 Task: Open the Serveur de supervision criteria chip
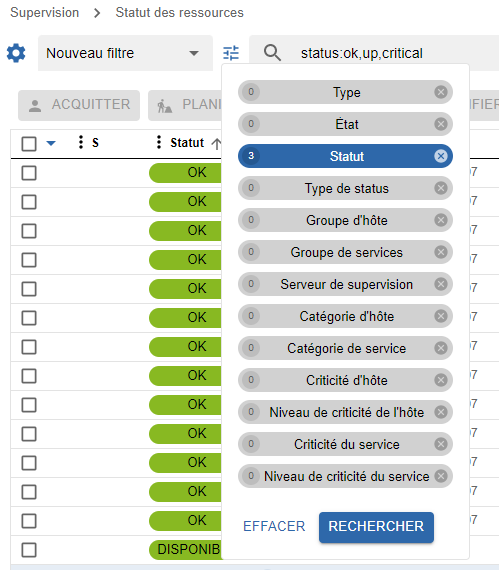point(345,284)
